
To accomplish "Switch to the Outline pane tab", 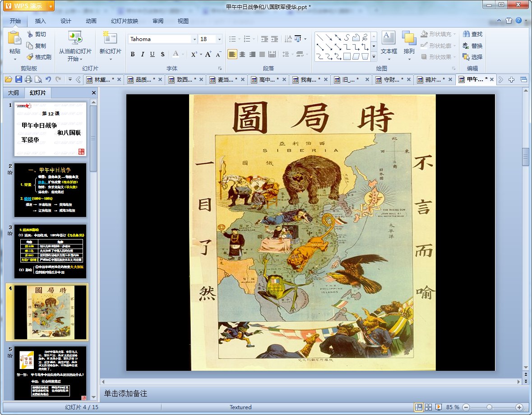I will click(x=14, y=92).
